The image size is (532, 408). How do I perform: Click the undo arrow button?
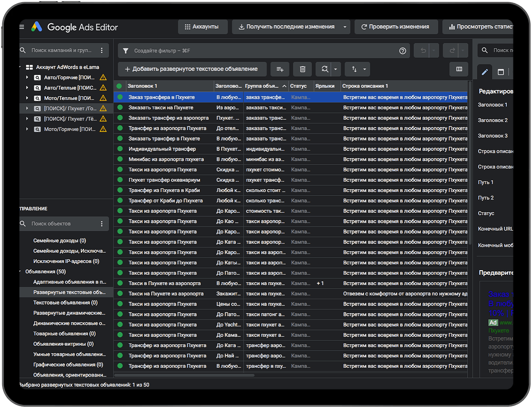point(423,51)
